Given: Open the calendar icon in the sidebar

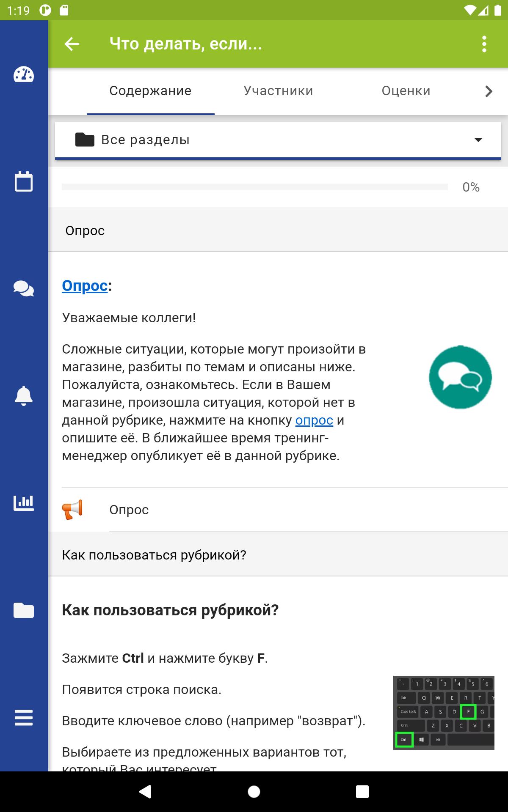Looking at the screenshot, I should [24, 181].
